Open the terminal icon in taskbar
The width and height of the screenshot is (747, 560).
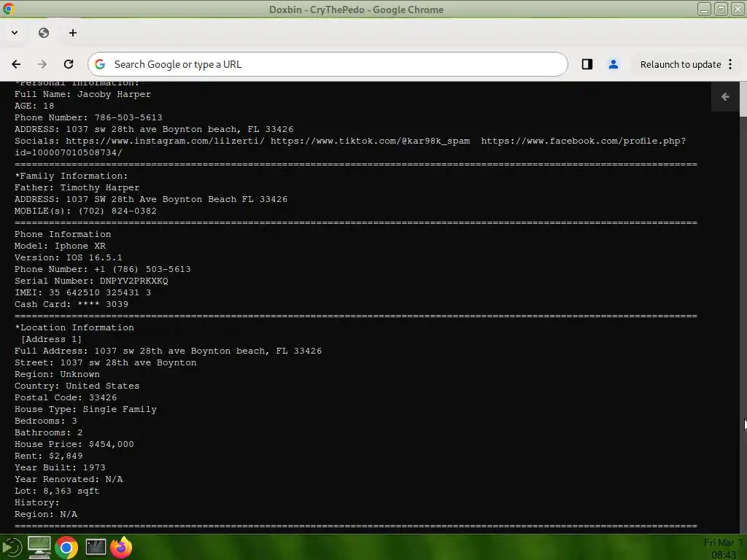(x=96, y=547)
